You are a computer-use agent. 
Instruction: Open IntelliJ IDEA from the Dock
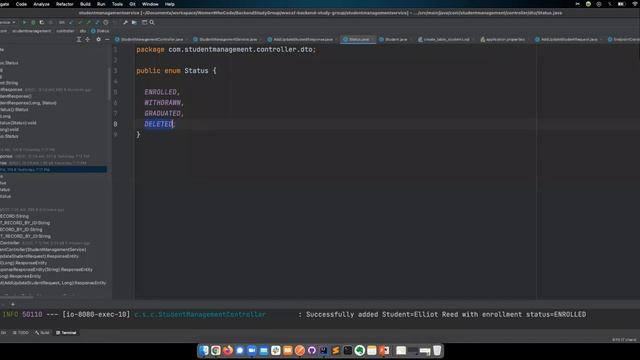pyautogui.click(x=324, y=350)
